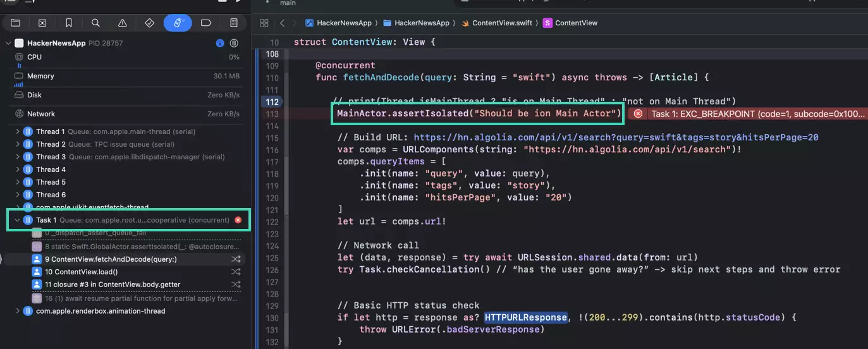Click the related items grid icon
Image resolution: width=868 pixels, height=349 pixels.
pyautogui.click(x=264, y=23)
